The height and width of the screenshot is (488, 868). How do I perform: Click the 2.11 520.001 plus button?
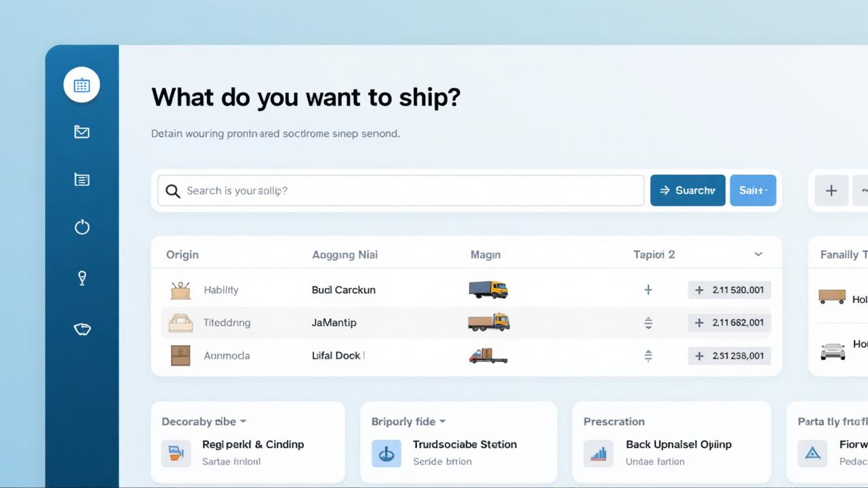point(729,290)
